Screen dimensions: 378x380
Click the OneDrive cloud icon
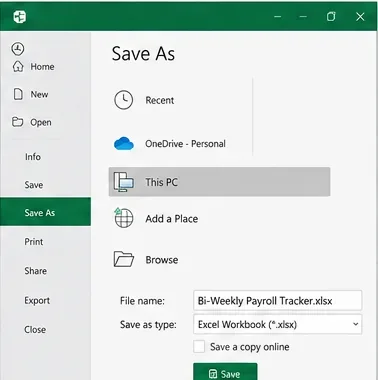(x=124, y=144)
